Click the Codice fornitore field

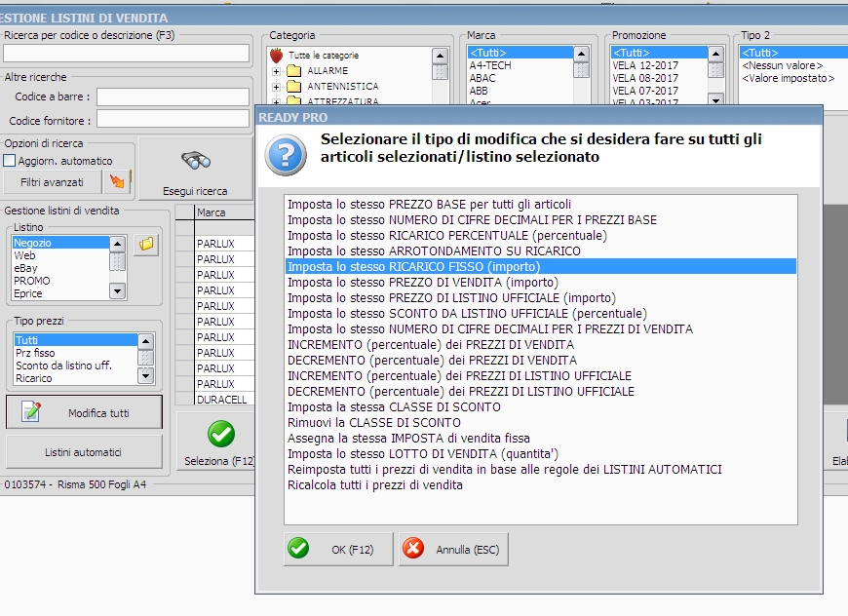[x=173, y=120]
